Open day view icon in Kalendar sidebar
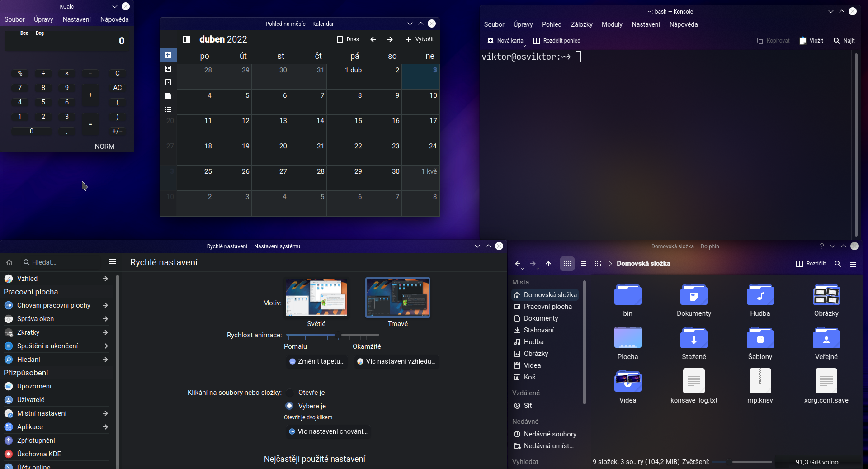This screenshot has height=469, width=868. (x=168, y=82)
